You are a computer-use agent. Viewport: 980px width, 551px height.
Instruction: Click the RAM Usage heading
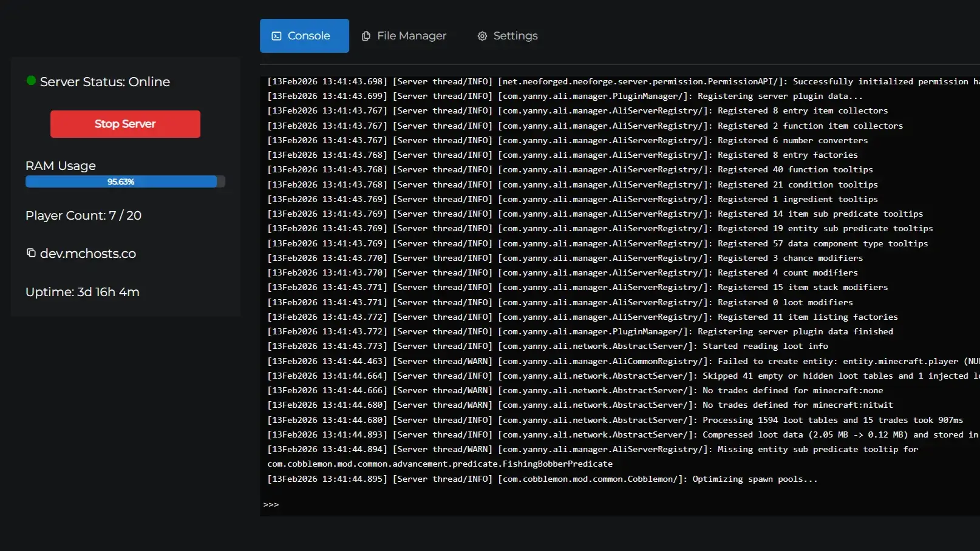click(x=61, y=166)
